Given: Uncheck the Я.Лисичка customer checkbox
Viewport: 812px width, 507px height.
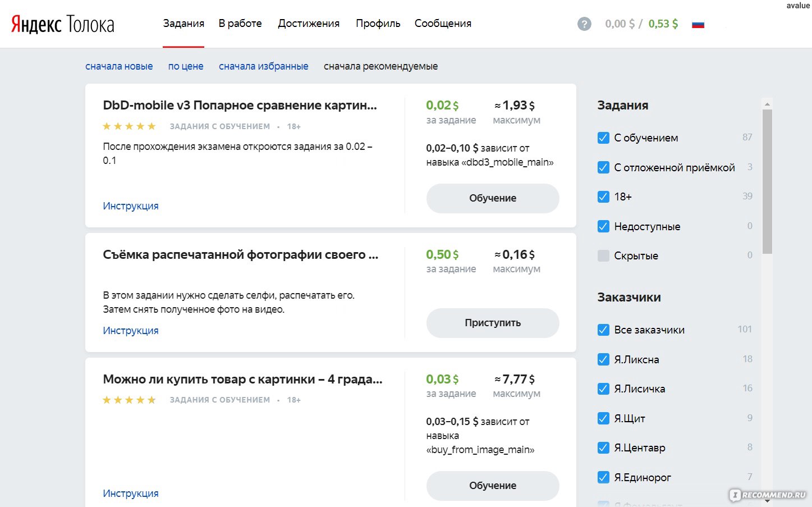Looking at the screenshot, I should [603, 389].
